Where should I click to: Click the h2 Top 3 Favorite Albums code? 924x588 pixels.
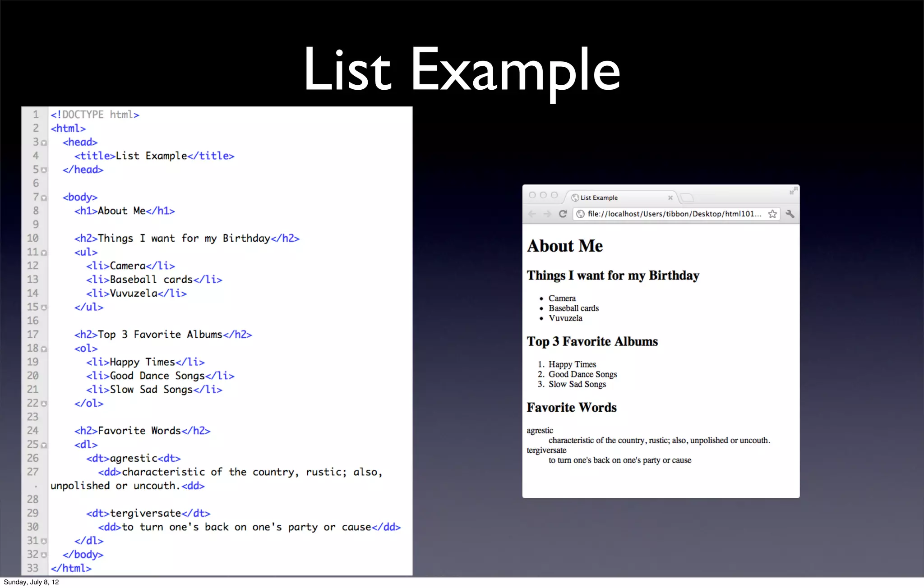tap(163, 335)
